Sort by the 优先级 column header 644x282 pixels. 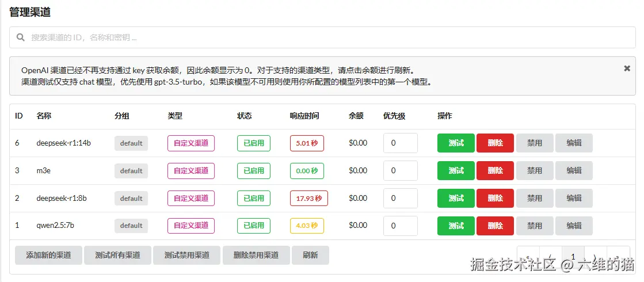(x=394, y=116)
